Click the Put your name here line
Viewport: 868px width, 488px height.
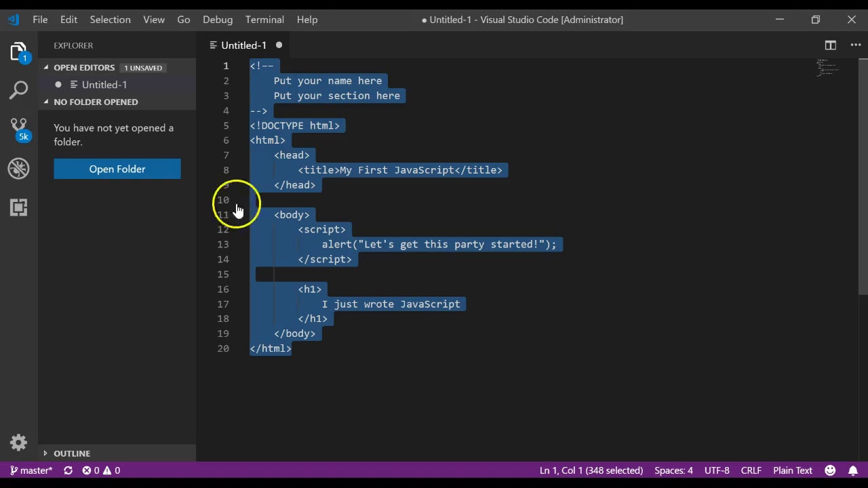point(328,81)
